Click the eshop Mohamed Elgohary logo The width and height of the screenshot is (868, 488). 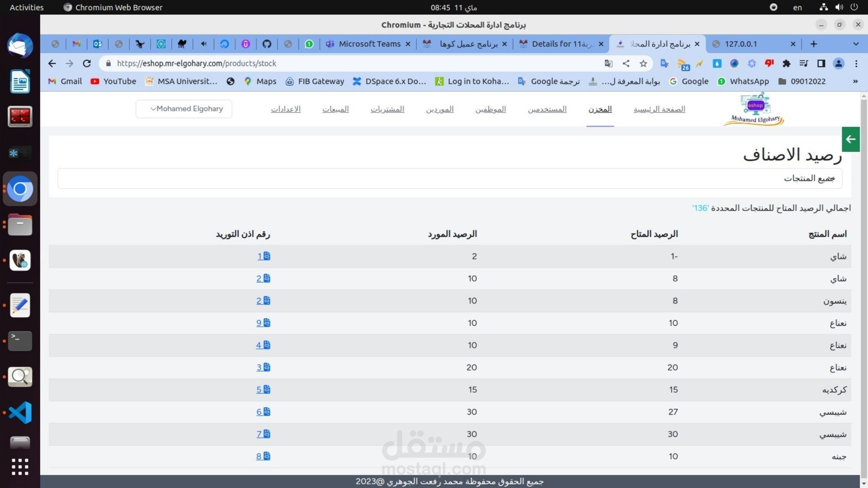pyautogui.click(x=754, y=109)
